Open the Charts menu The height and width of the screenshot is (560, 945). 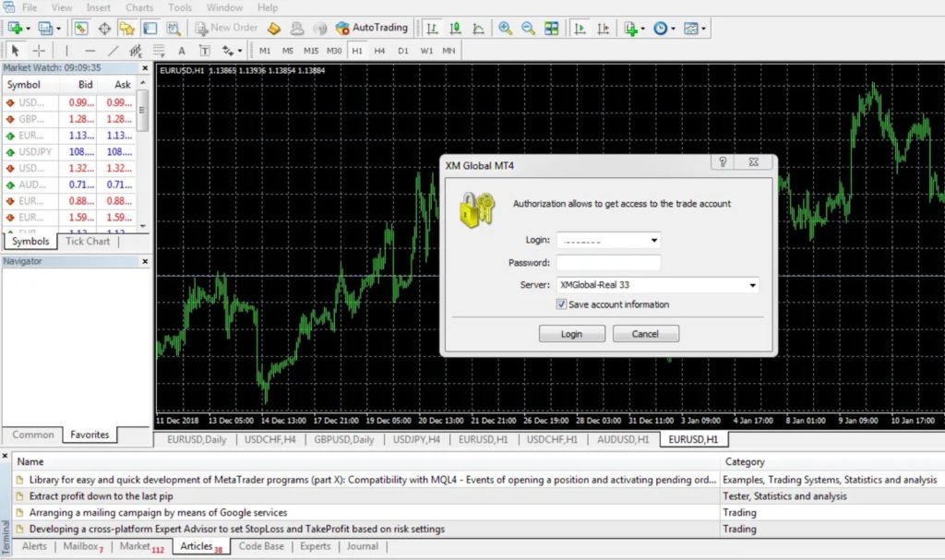[138, 6]
